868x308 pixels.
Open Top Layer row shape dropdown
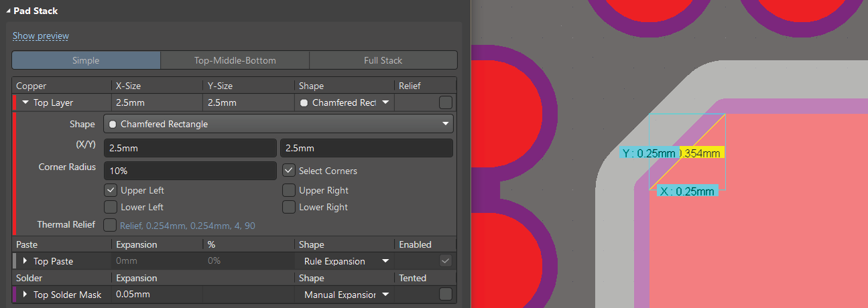tap(385, 103)
